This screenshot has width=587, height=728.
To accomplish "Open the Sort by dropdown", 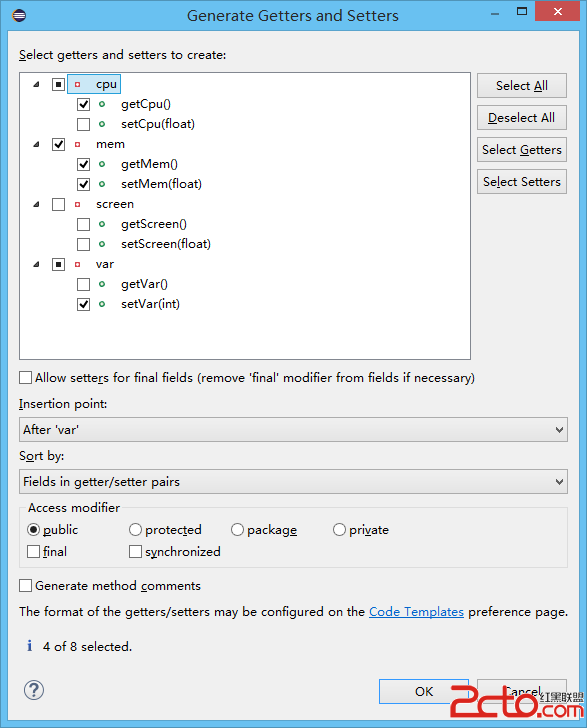I will tap(293, 481).
